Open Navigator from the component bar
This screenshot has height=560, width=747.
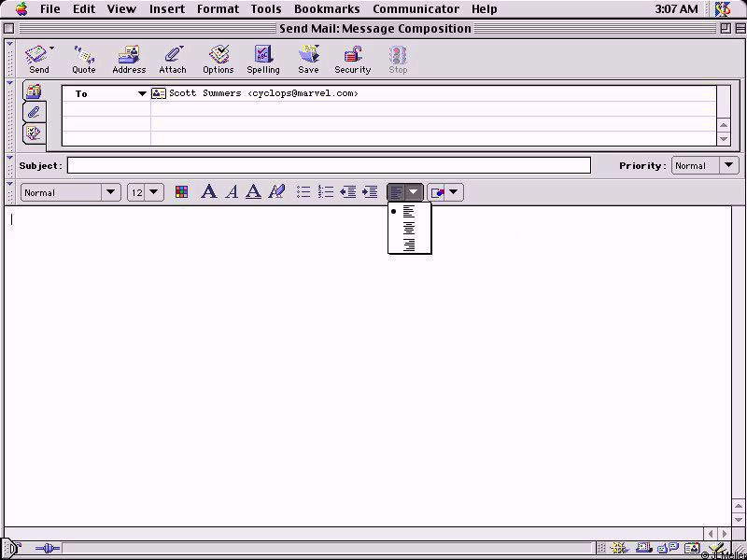point(618,549)
